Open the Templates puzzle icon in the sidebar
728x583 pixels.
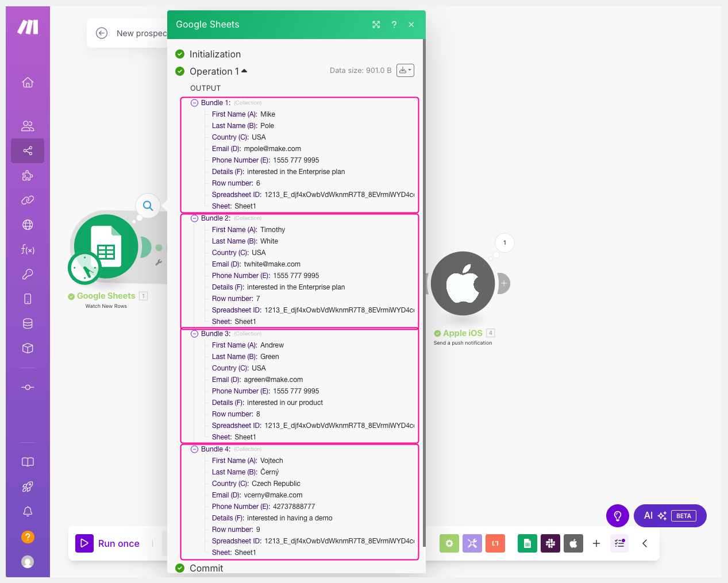(x=28, y=176)
